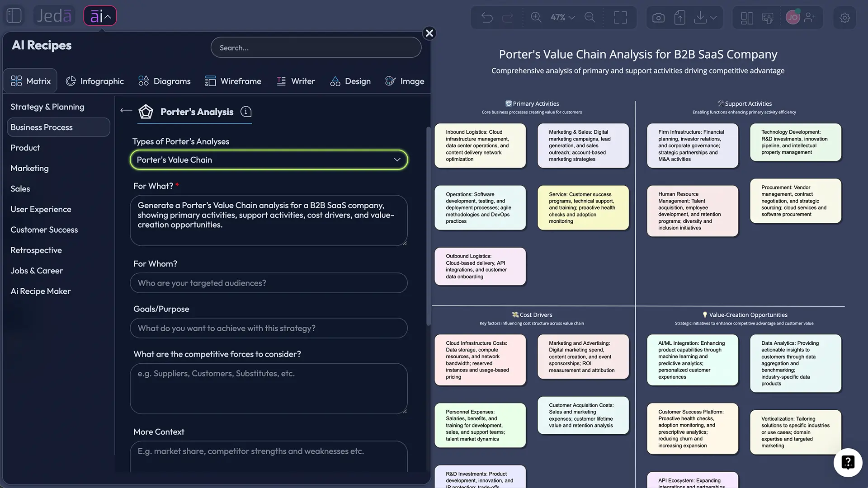
Task: Select the Product category
Action: 25,148
